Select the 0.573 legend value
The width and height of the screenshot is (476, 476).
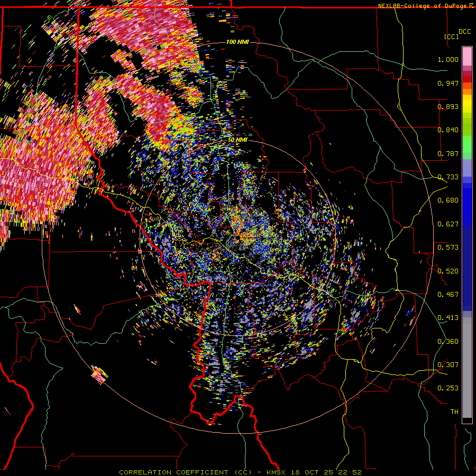448,248
